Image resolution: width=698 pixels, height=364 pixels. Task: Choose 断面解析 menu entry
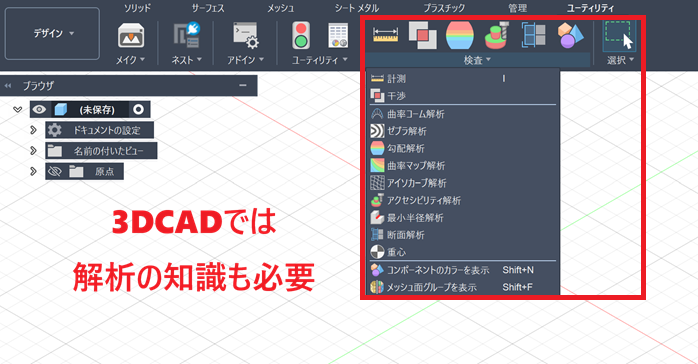(x=463, y=235)
